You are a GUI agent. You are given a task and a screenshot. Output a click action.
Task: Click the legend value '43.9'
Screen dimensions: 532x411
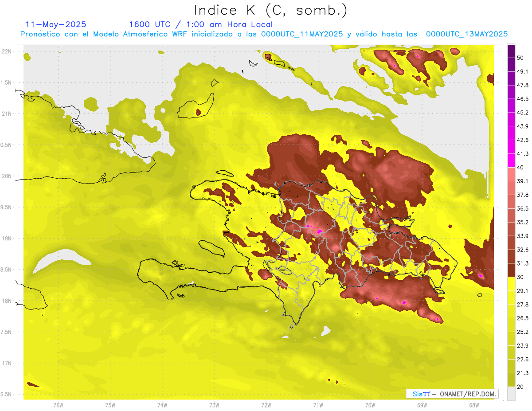pos(523,126)
